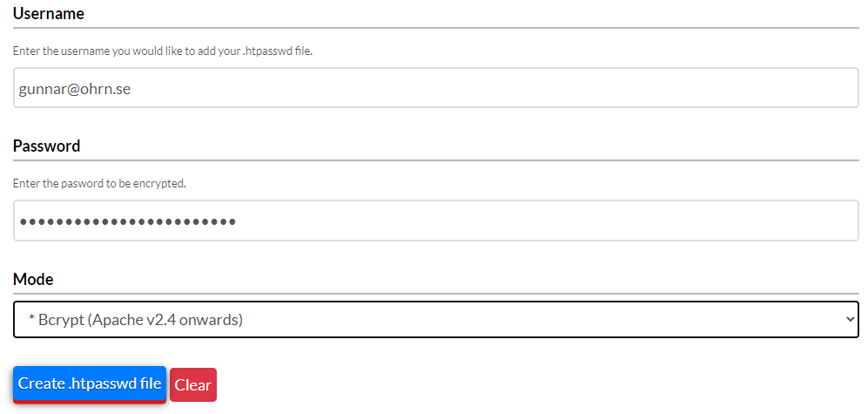Click the Username heading label
The image size is (868, 414).
pos(49,14)
